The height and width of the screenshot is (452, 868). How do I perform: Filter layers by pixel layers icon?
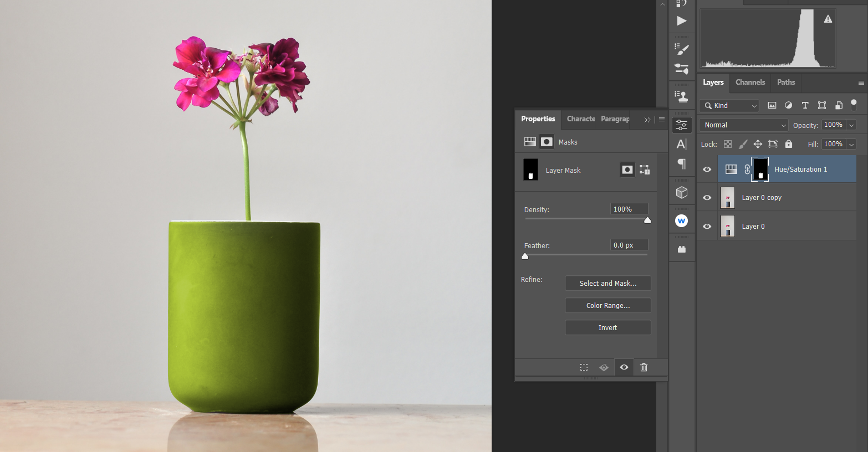click(x=772, y=105)
